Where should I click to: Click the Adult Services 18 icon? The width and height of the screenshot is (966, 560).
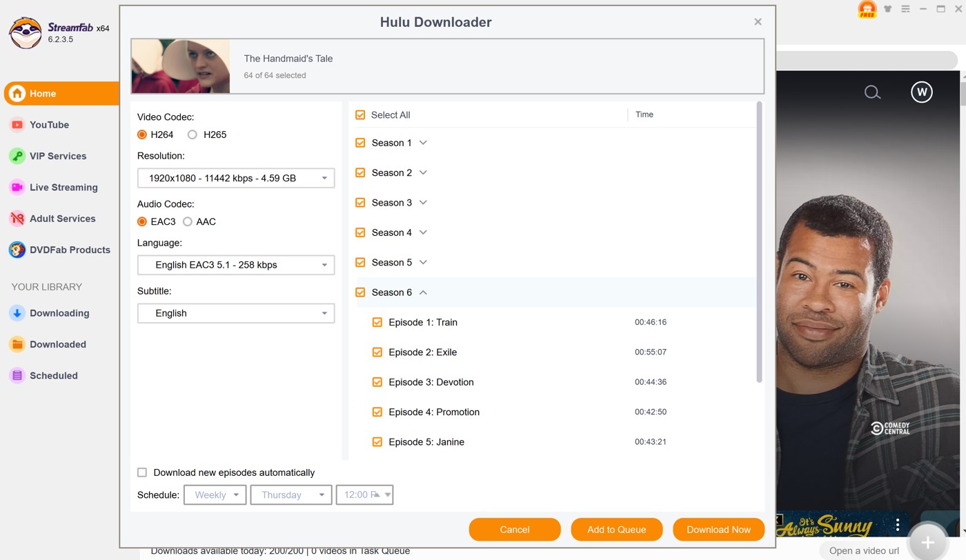point(17,219)
